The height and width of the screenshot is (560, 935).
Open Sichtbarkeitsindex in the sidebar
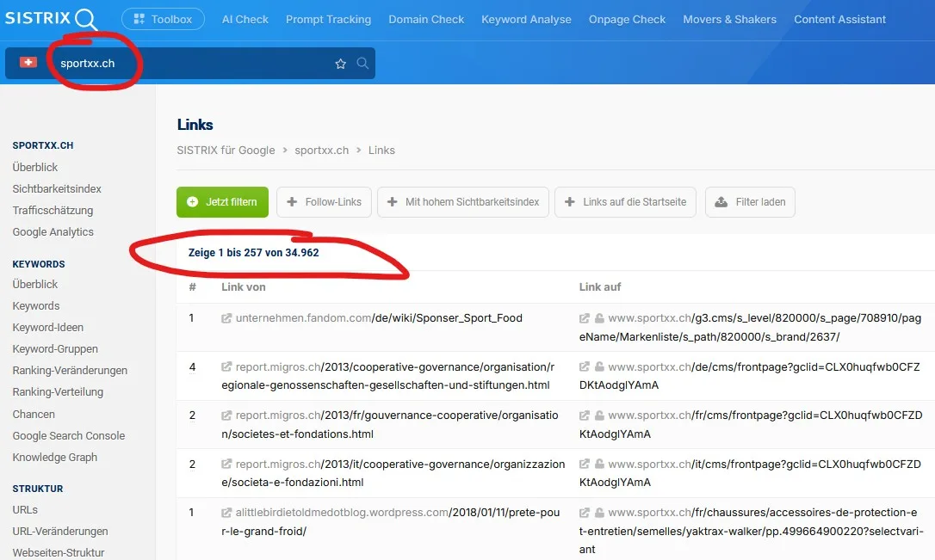click(x=57, y=188)
